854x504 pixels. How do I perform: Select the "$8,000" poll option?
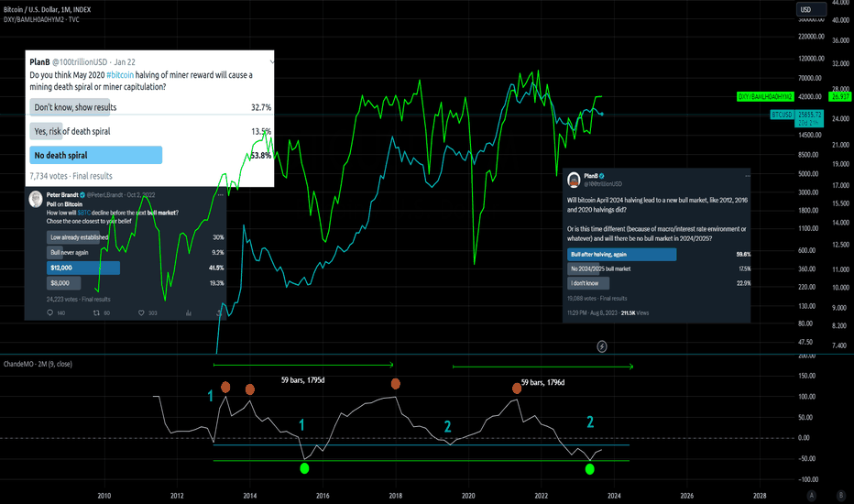64,283
